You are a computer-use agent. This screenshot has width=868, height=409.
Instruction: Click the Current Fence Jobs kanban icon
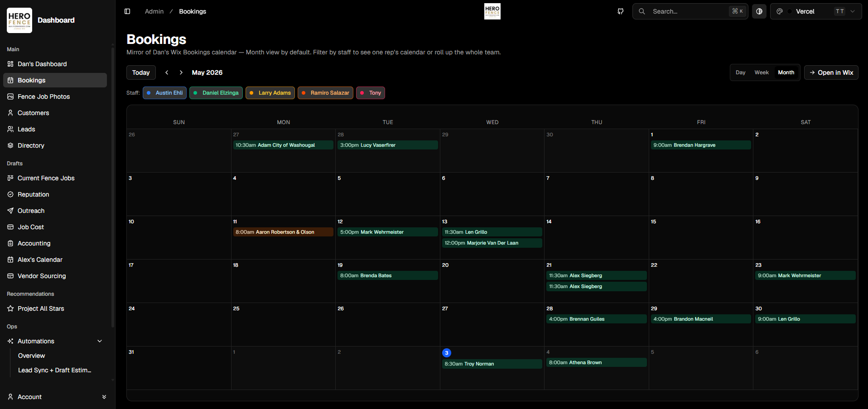[10, 178]
